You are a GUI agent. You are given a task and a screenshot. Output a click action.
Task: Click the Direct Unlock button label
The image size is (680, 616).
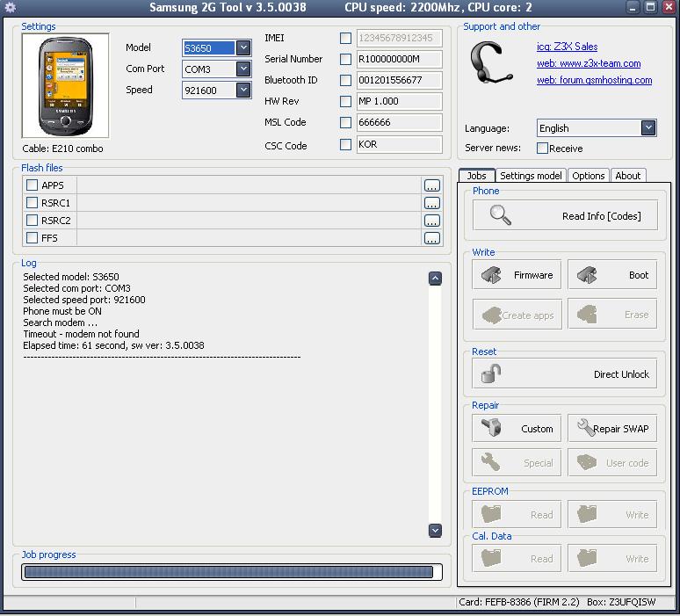tap(621, 374)
